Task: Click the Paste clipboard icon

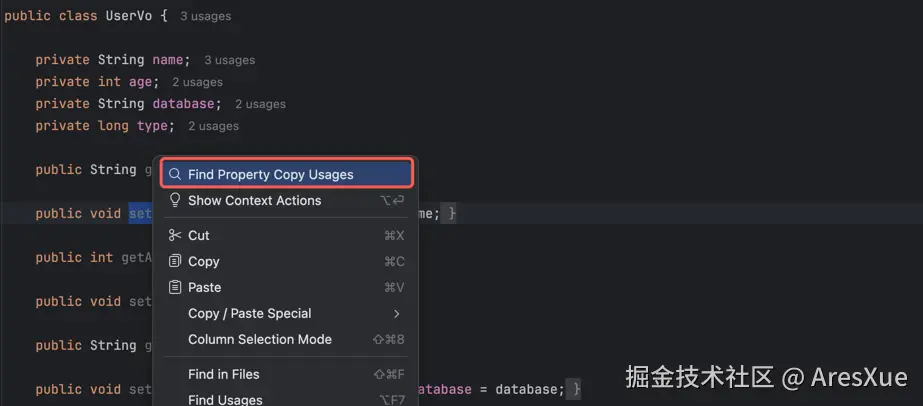Action: (x=175, y=287)
